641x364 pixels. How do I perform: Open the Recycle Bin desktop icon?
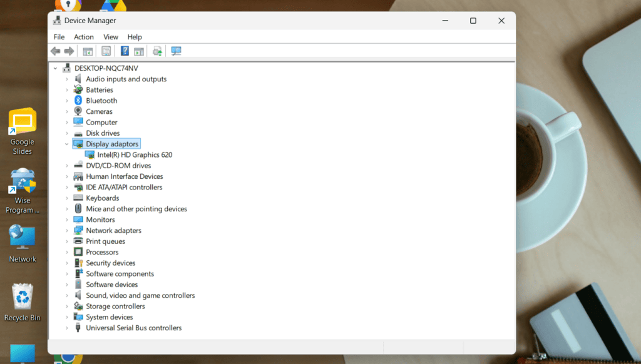tap(22, 302)
